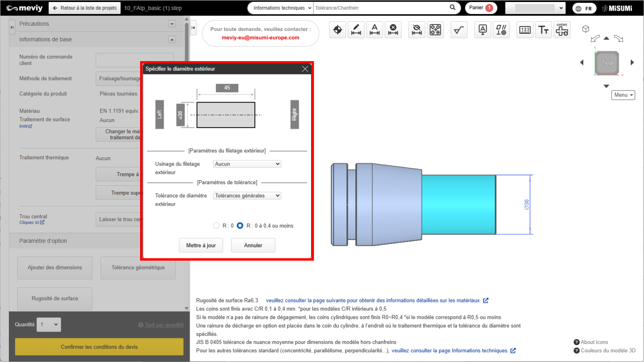Rotate view using right arrow beside cube
Viewport: 644px width, 362px height.
coord(632,62)
